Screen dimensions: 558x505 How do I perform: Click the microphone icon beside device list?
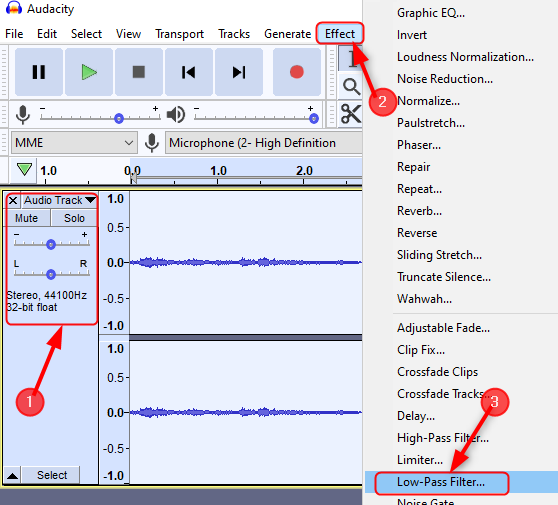[152, 143]
